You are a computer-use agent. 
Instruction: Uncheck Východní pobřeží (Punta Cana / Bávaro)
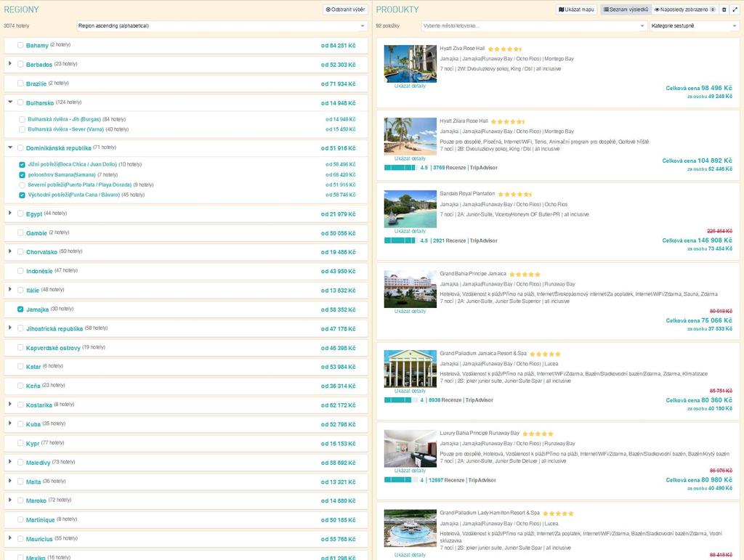coord(22,195)
